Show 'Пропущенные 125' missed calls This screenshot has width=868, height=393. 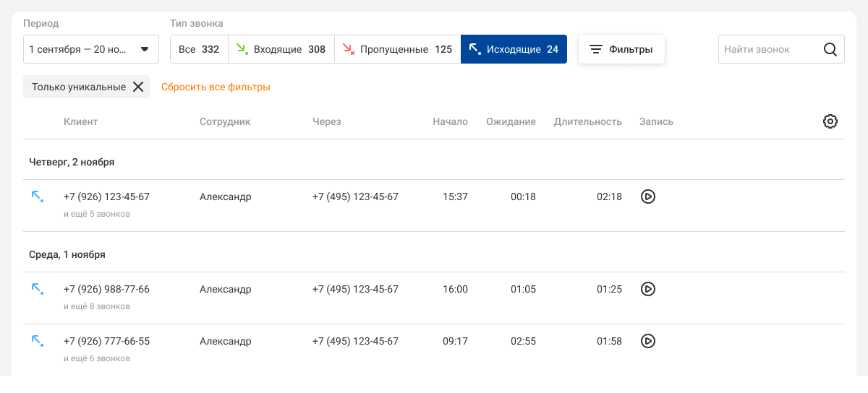(x=397, y=50)
